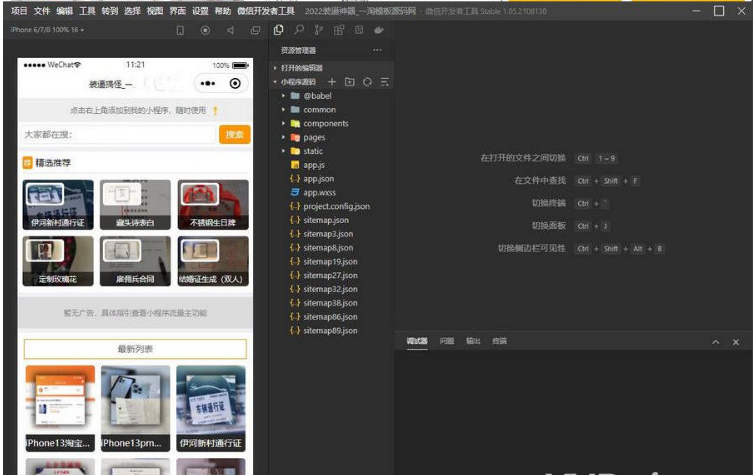The height and width of the screenshot is (475, 753).
Task: Open the 工具 menu
Action: (x=88, y=10)
